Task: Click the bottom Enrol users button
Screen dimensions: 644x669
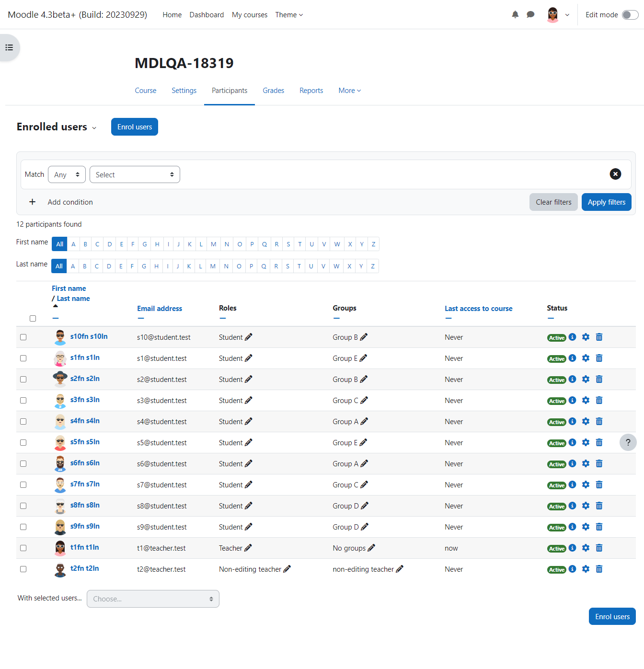Action: point(612,616)
